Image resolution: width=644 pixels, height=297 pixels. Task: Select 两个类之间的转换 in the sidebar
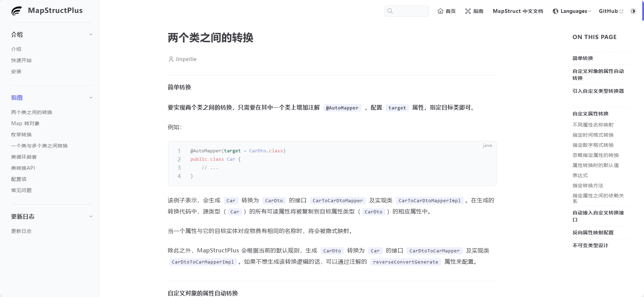32,112
